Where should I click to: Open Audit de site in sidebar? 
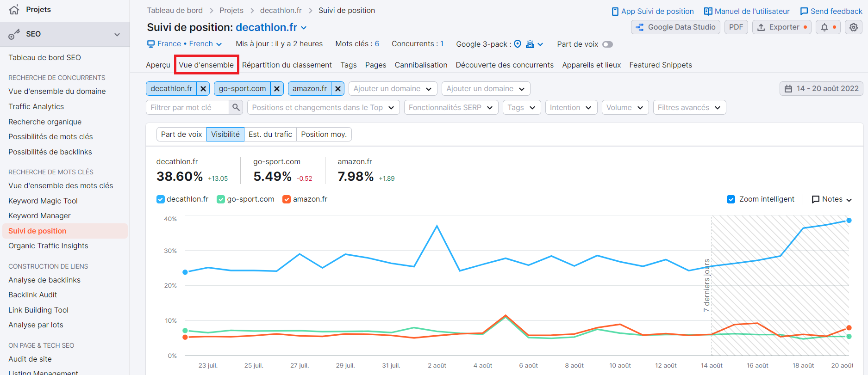coord(30,359)
